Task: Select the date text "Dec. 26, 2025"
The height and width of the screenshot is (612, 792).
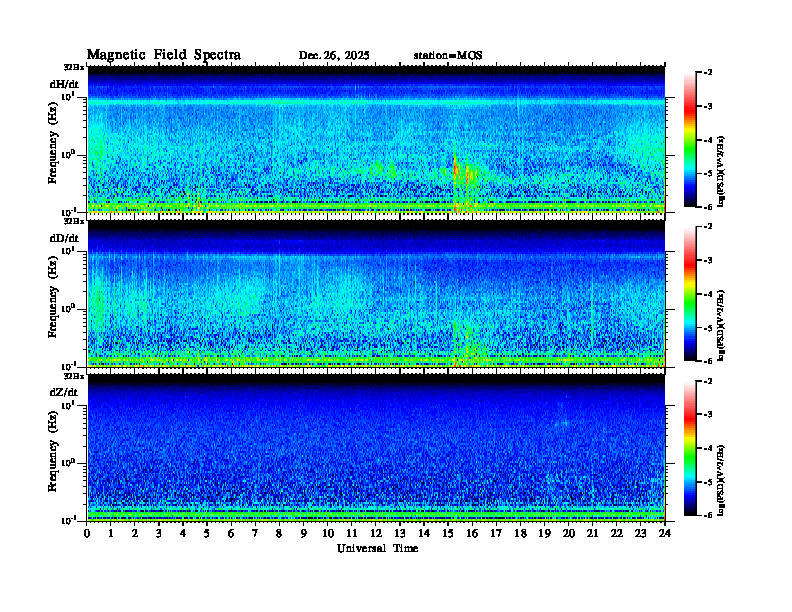Action: coord(334,56)
